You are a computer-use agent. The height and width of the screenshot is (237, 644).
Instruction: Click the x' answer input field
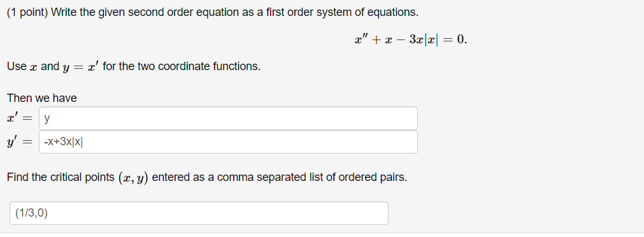[228, 118]
